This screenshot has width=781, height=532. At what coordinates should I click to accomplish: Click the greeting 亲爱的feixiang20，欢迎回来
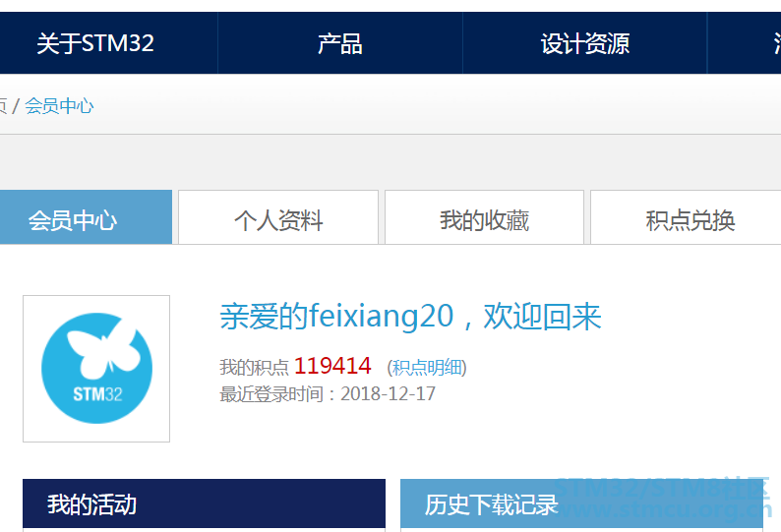(x=410, y=317)
